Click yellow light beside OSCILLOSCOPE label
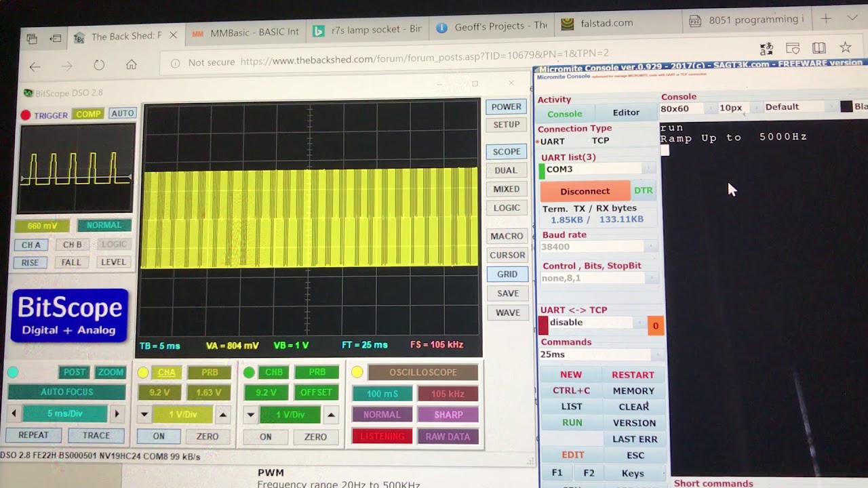 coord(357,372)
